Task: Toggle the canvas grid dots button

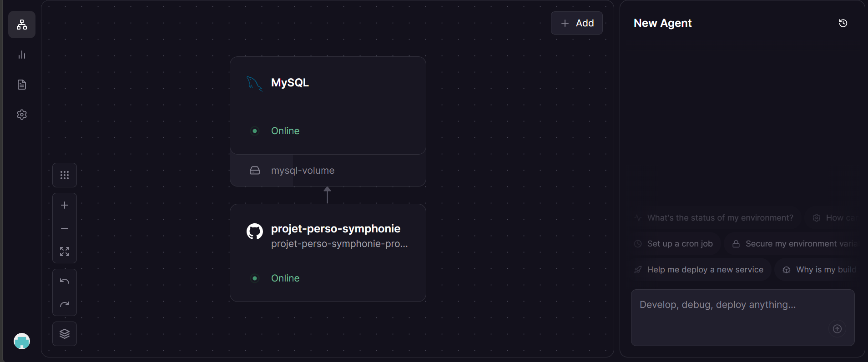Action: coord(65,175)
